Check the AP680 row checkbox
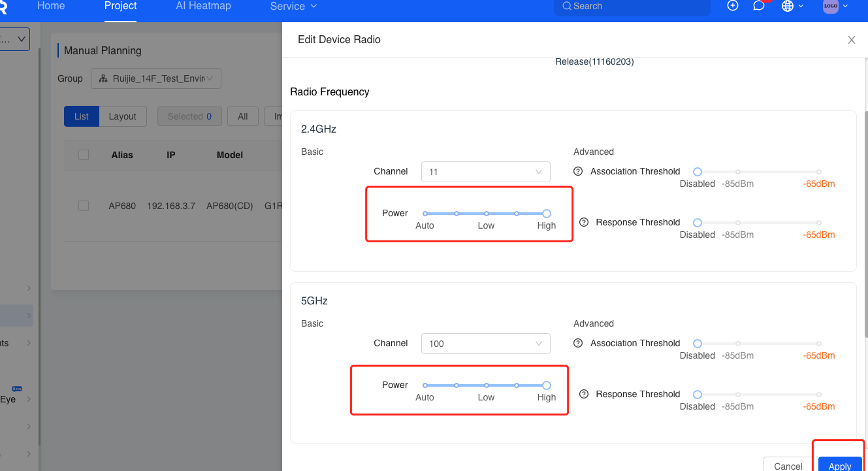 click(84, 206)
